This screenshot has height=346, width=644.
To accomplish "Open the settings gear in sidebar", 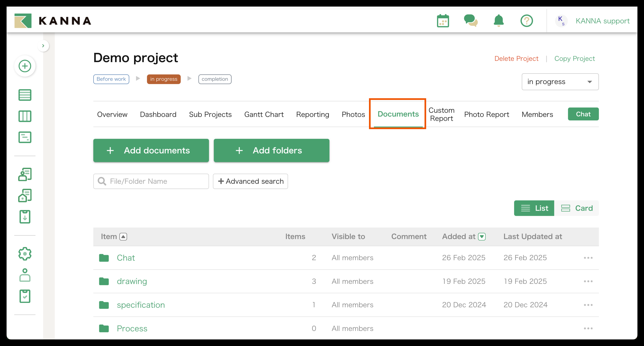I will [25, 254].
